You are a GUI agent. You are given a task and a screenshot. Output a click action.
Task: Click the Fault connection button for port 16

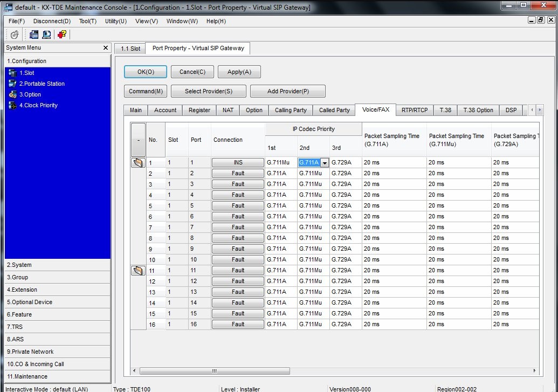click(x=238, y=325)
